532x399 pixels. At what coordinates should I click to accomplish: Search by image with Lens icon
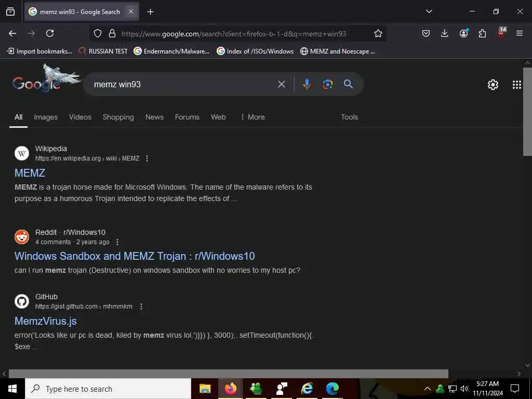pos(327,84)
